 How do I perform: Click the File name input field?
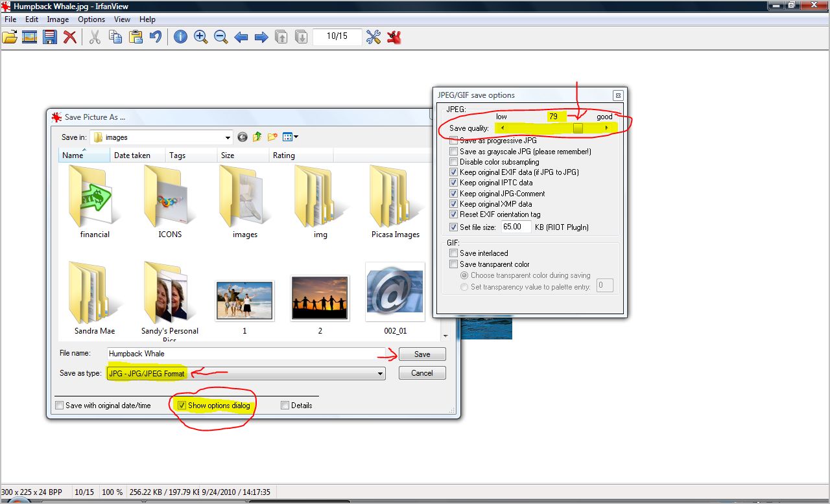click(245, 354)
